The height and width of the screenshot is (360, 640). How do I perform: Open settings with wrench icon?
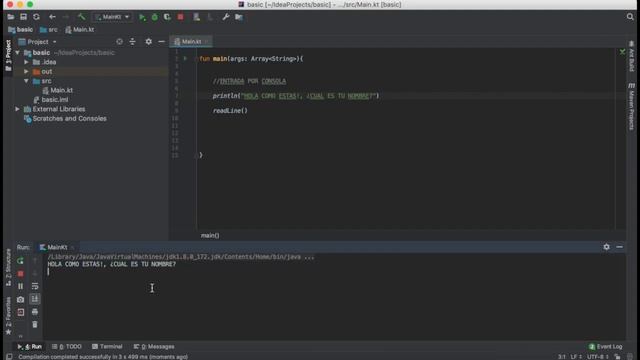[x=226, y=17]
